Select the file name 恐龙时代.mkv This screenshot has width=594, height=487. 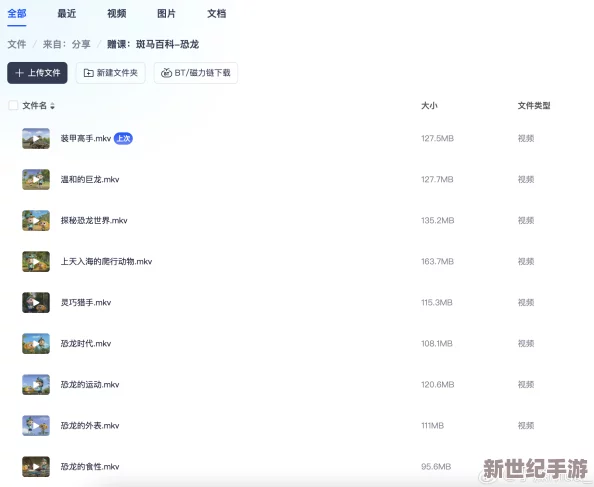(86, 343)
